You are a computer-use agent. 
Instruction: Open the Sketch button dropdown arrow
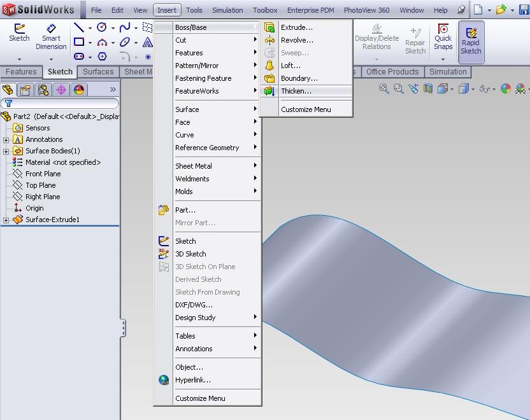[19, 59]
